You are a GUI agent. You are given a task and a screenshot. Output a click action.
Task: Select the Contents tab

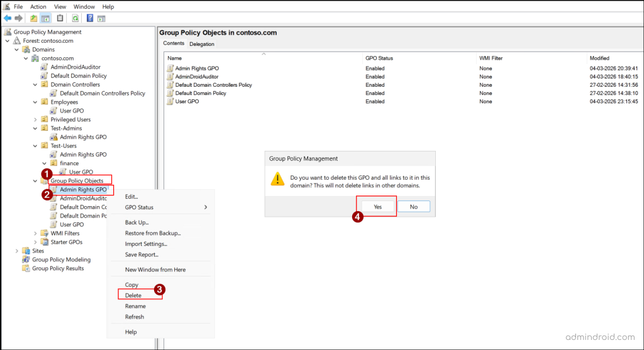(x=174, y=43)
